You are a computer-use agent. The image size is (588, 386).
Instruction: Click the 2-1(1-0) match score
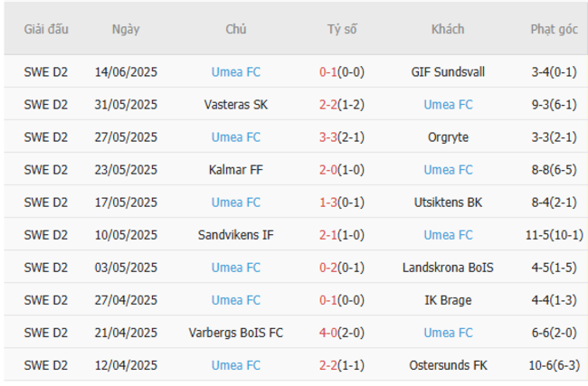pos(342,234)
